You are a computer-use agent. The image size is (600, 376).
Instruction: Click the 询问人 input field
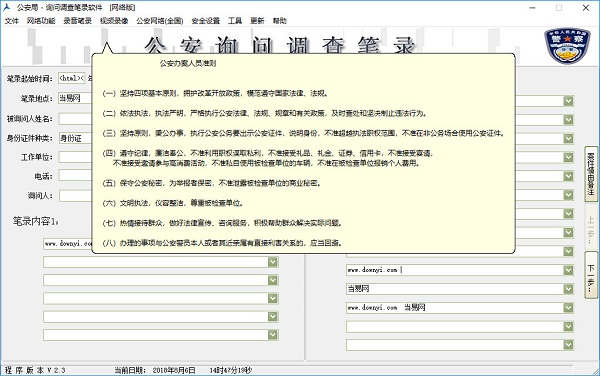75,195
